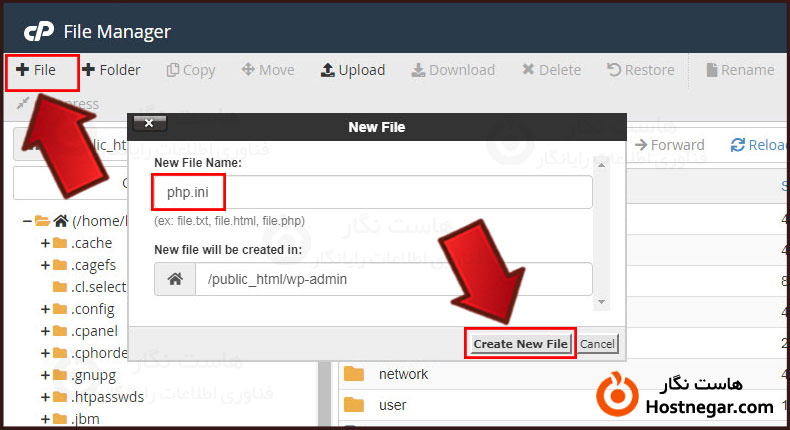Click the + File toolbar button
The image size is (790, 430).
(x=36, y=70)
